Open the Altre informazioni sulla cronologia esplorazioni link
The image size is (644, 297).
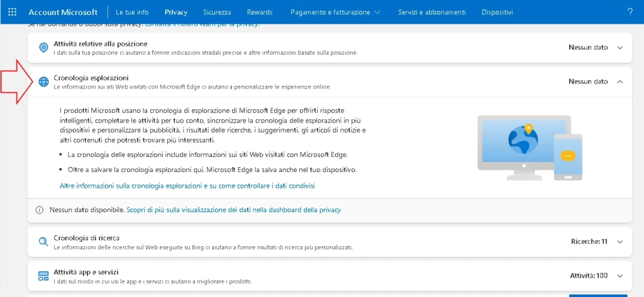coord(187,186)
